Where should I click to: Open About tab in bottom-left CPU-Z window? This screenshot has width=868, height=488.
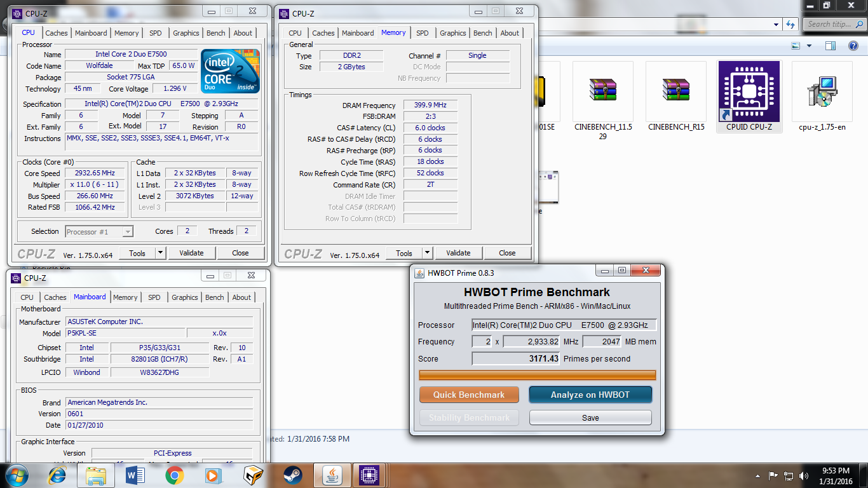click(x=241, y=297)
